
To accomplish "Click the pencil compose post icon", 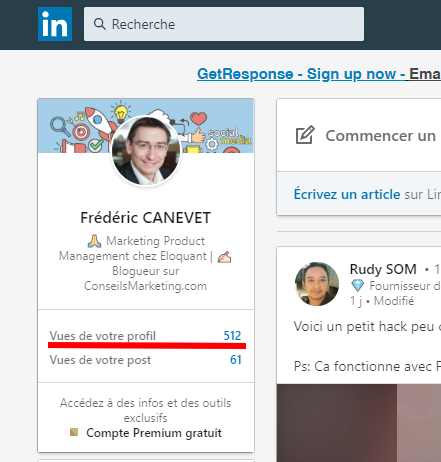I will 305,135.
